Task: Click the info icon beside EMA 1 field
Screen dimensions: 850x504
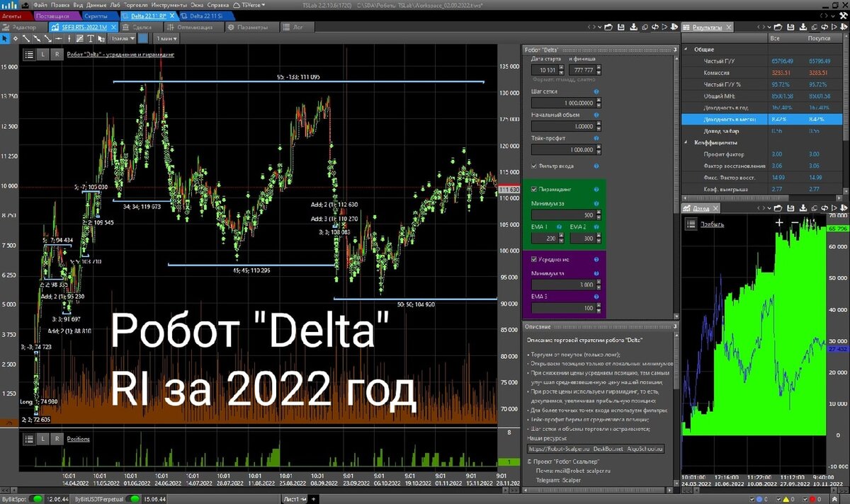Action: pyautogui.click(x=559, y=227)
